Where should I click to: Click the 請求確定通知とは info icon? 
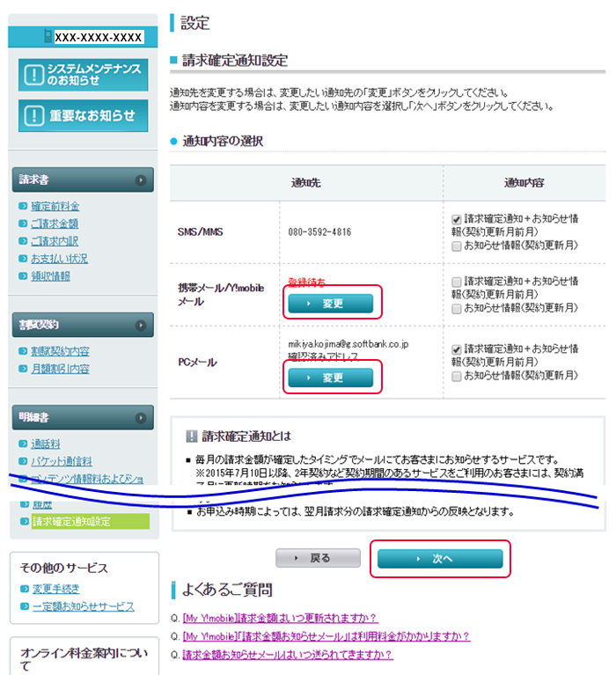[x=192, y=437]
